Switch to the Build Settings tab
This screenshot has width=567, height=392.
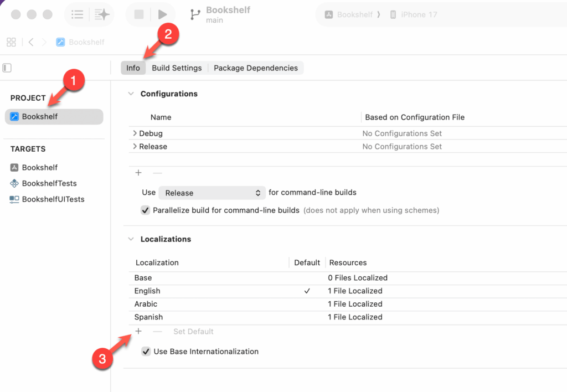click(177, 68)
